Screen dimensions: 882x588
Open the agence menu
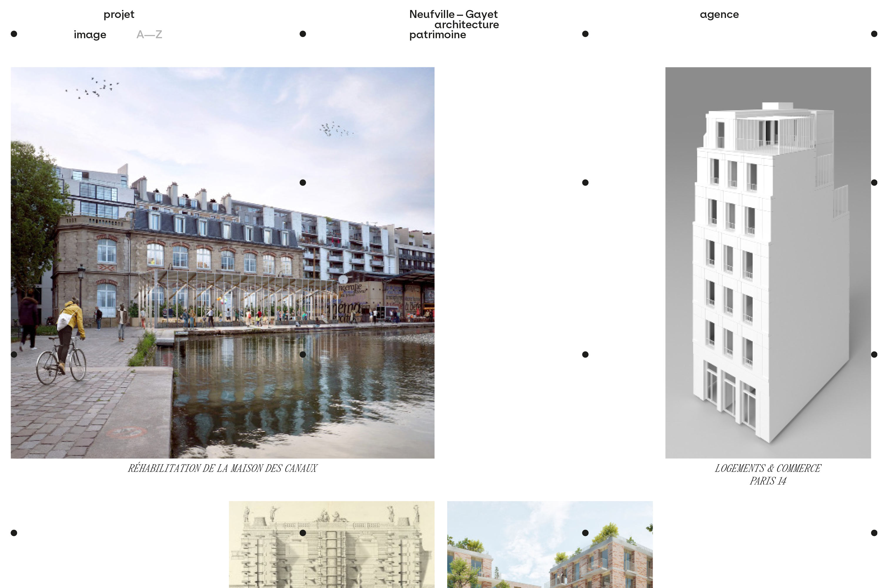pos(719,14)
